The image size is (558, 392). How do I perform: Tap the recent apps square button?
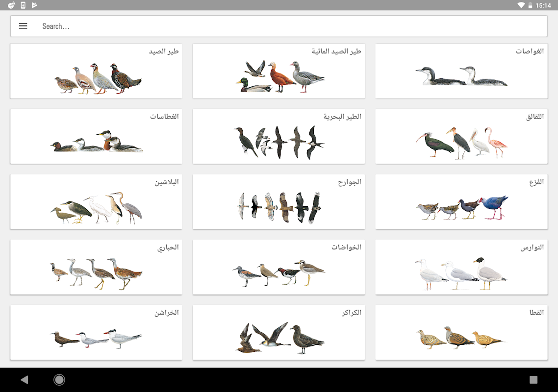coord(533,380)
